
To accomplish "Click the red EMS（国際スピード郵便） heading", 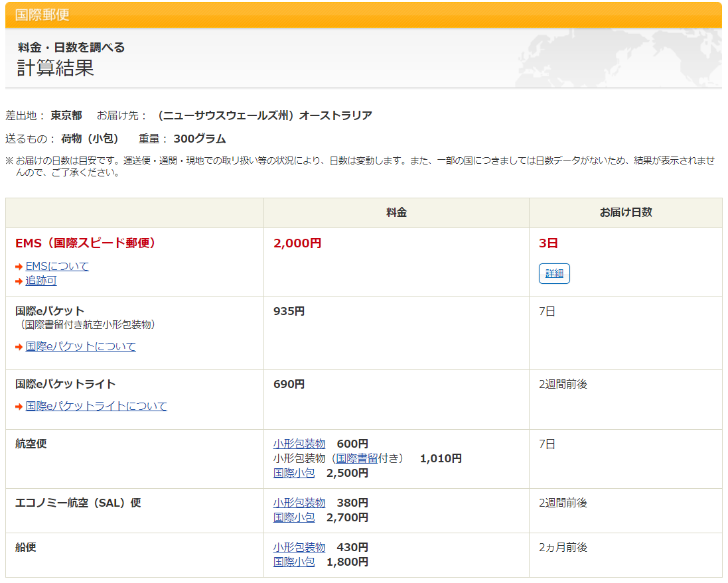I will pos(87,243).
